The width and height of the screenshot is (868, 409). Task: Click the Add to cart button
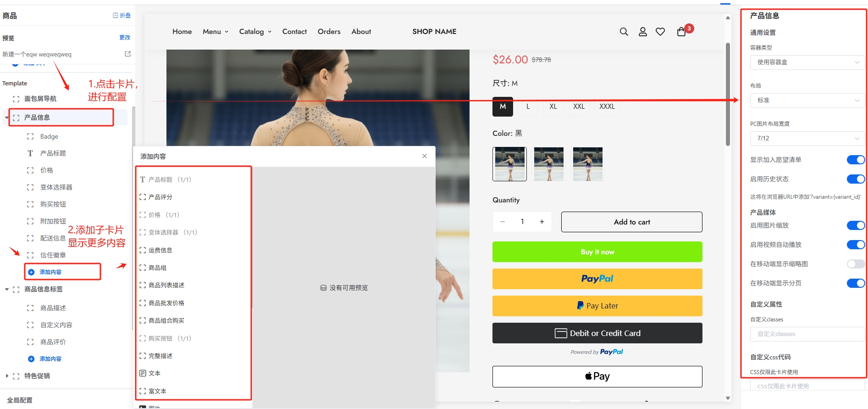pyautogui.click(x=631, y=222)
